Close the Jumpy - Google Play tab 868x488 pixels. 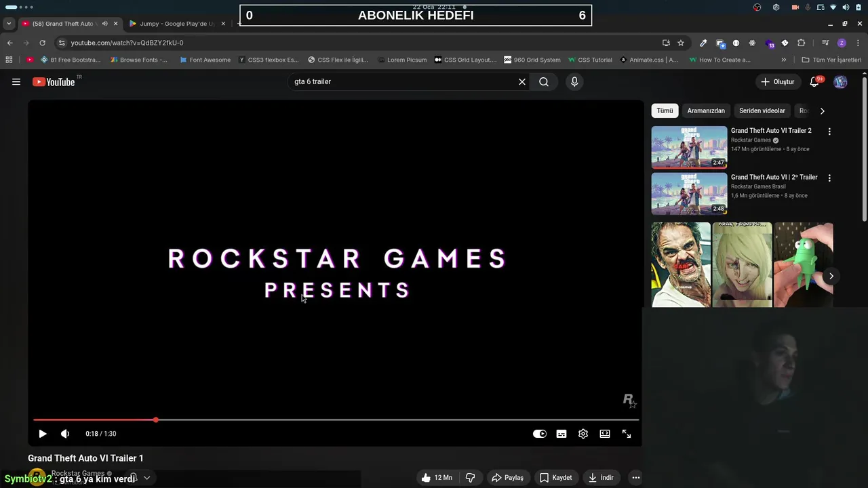[x=223, y=24]
